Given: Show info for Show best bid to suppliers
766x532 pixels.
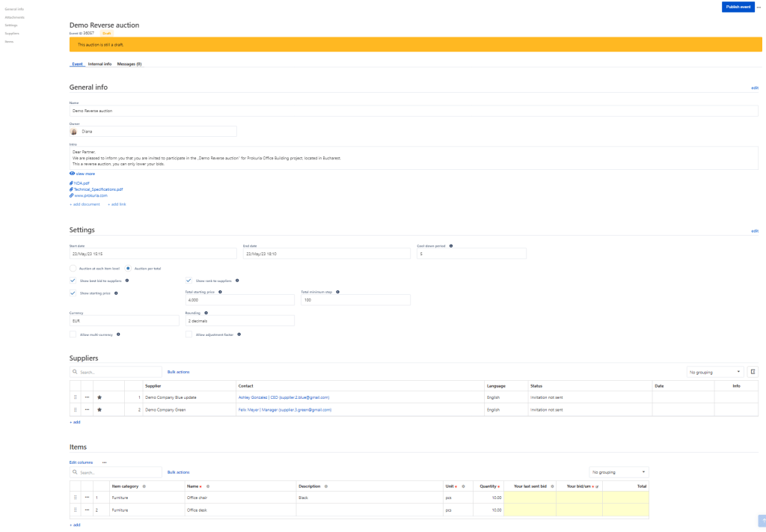Looking at the screenshot, I should [127, 281].
